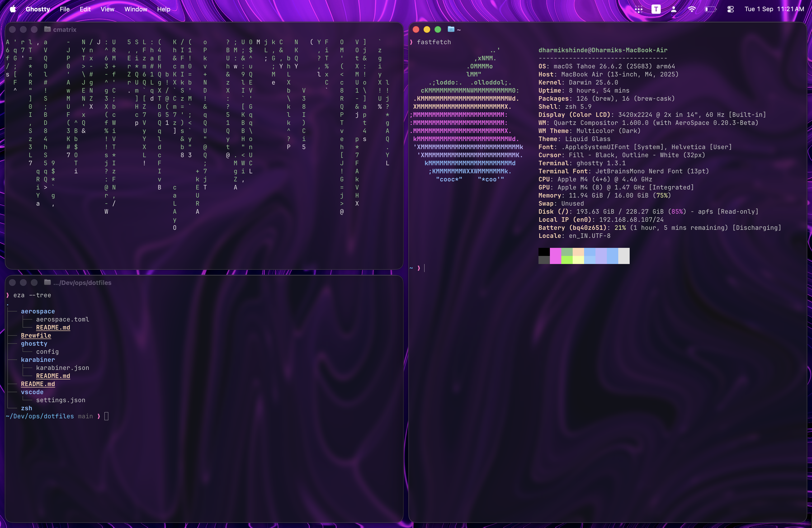Open the Window menu

click(135, 9)
